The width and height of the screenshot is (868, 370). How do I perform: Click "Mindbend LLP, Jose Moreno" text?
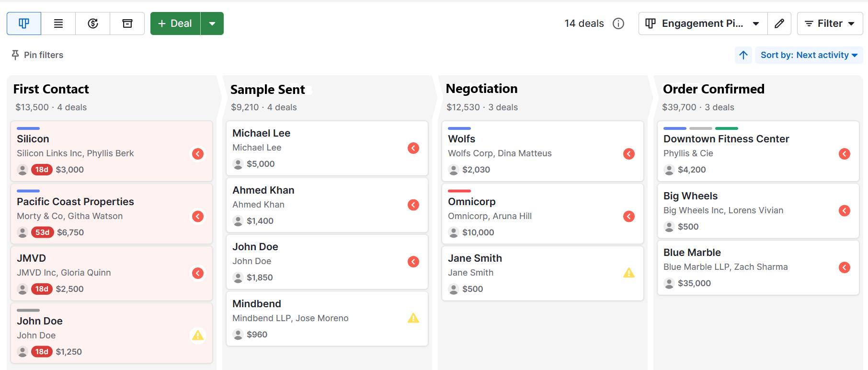290,318
